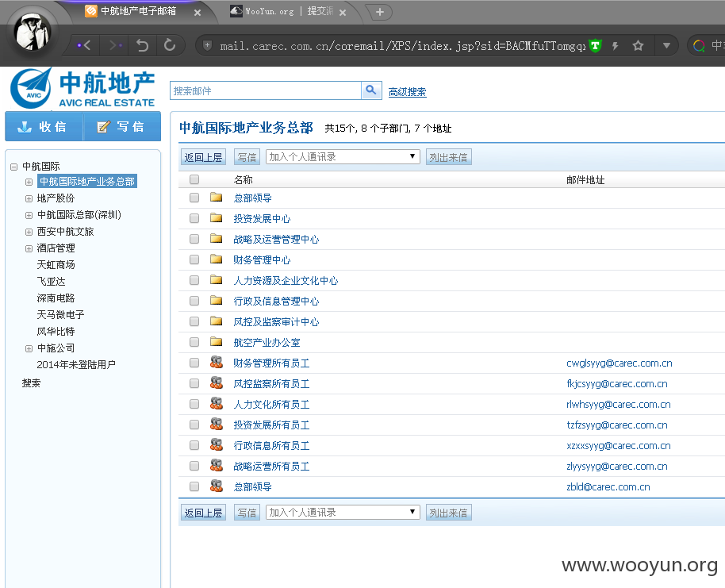725x588 pixels.
Task: Click the 投资发展所有员工 group icon
Action: point(216,424)
